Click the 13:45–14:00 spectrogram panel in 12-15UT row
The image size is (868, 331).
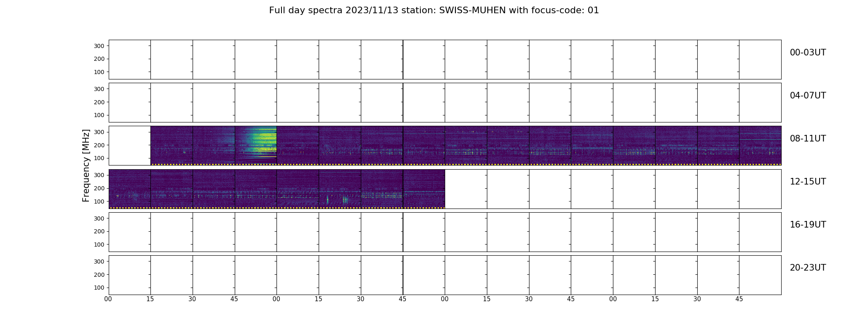pos(424,189)
